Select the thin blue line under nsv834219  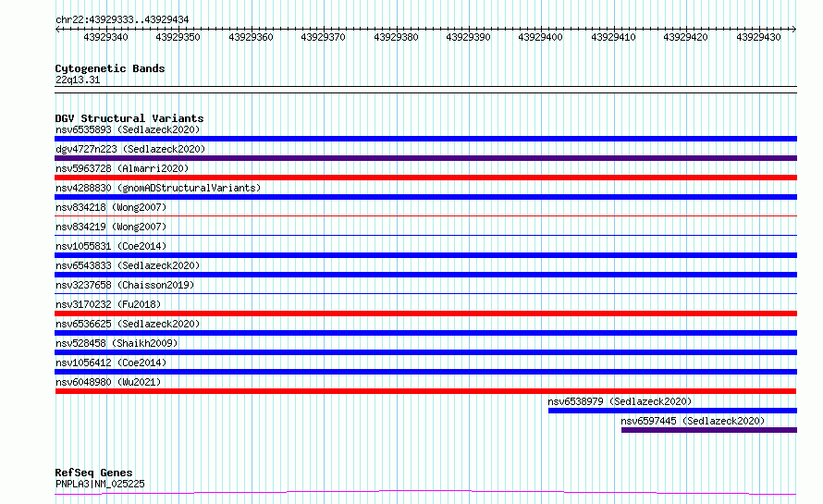pos(425,235)
